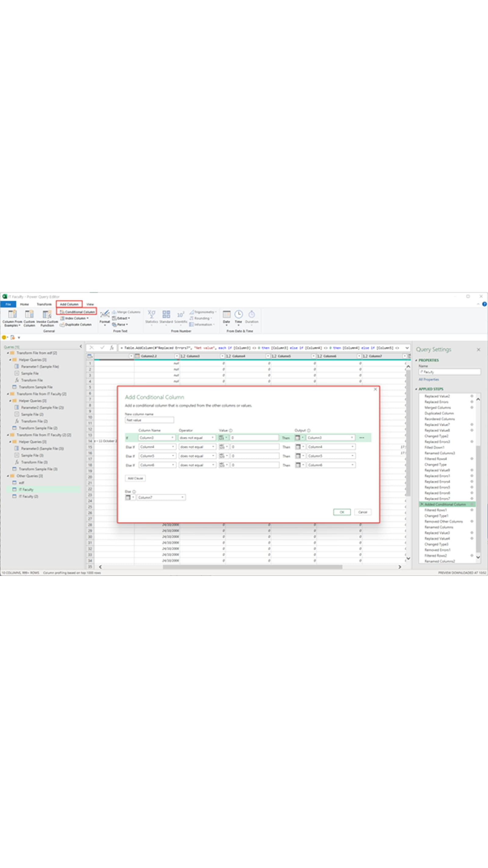Open the View ribbon tab
Screen dimensions: 488x868
[90, 304]
